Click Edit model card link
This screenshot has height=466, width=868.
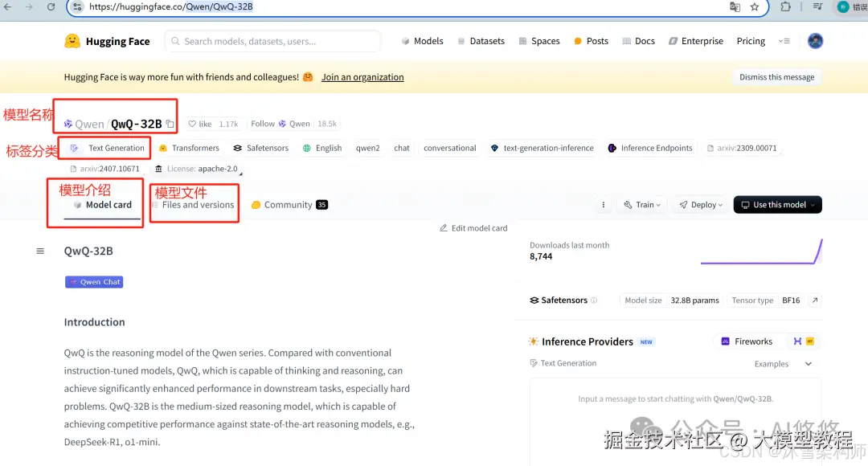473,228
